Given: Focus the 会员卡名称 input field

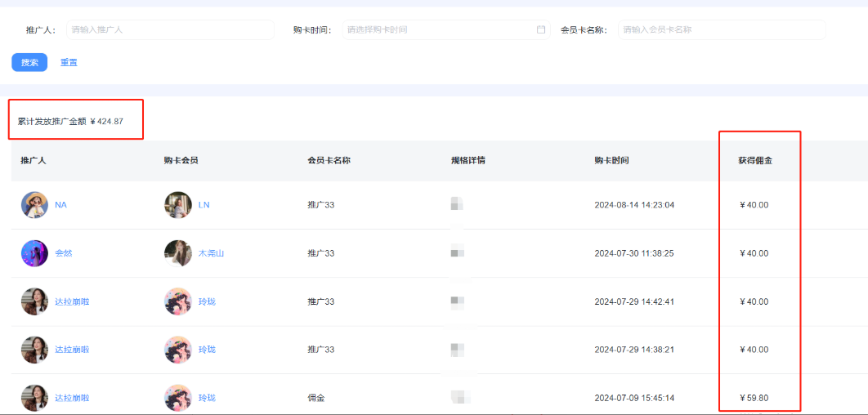Looking at the screenshot, I should click(721, 29).
